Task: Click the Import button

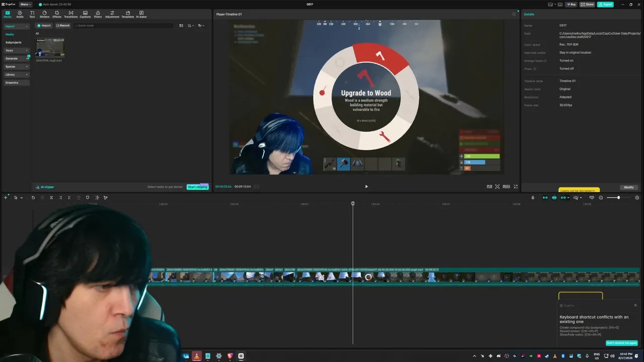Action: pos(44,26)
